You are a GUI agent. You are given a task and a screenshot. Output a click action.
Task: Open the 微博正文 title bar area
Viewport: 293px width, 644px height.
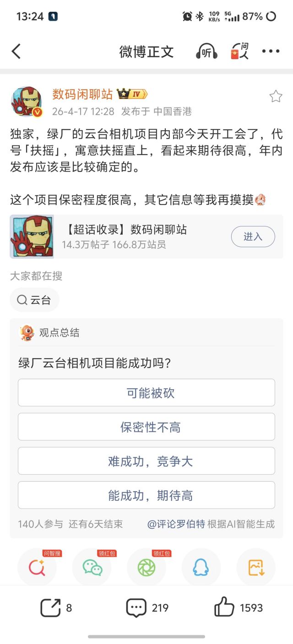tap(146, 51)
